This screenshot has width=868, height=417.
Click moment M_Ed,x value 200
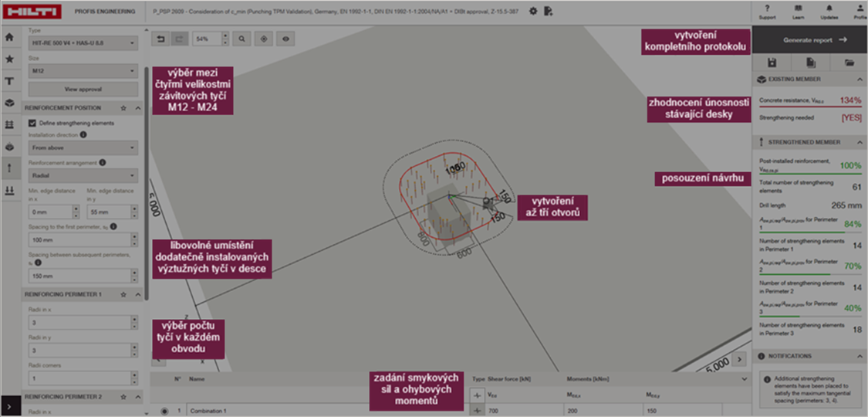coord(603,411)
